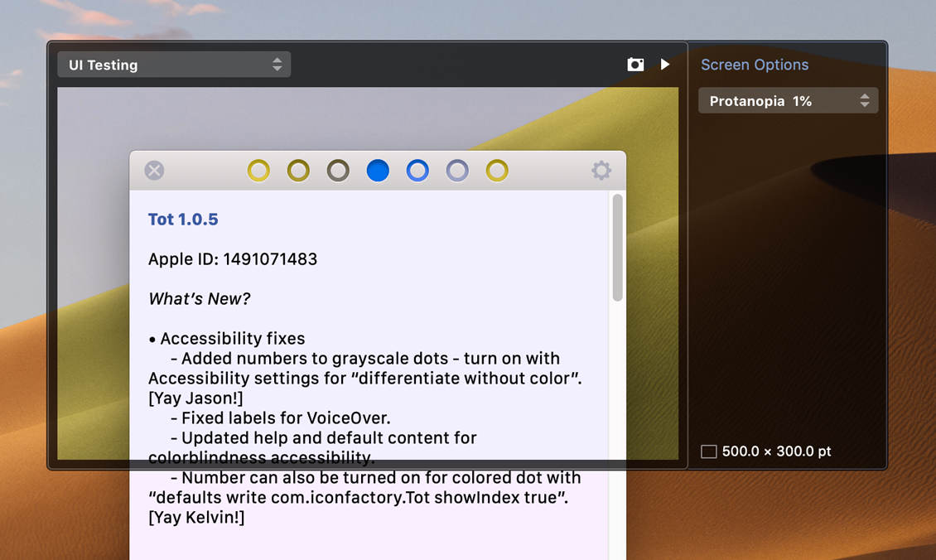
Task: Close the Tot note window
Action: [x=154, y=171]
